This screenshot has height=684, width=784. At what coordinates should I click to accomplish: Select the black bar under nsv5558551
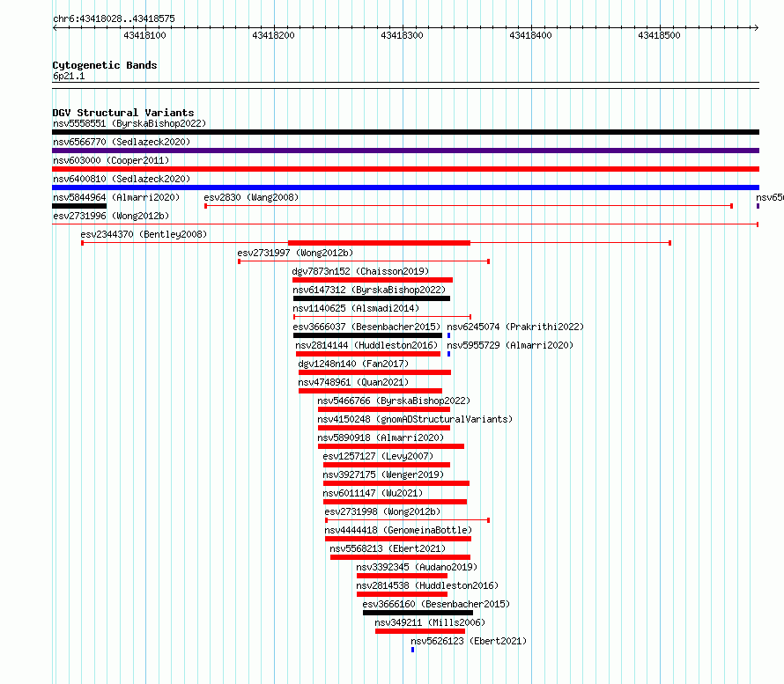[x=405, y=132]
